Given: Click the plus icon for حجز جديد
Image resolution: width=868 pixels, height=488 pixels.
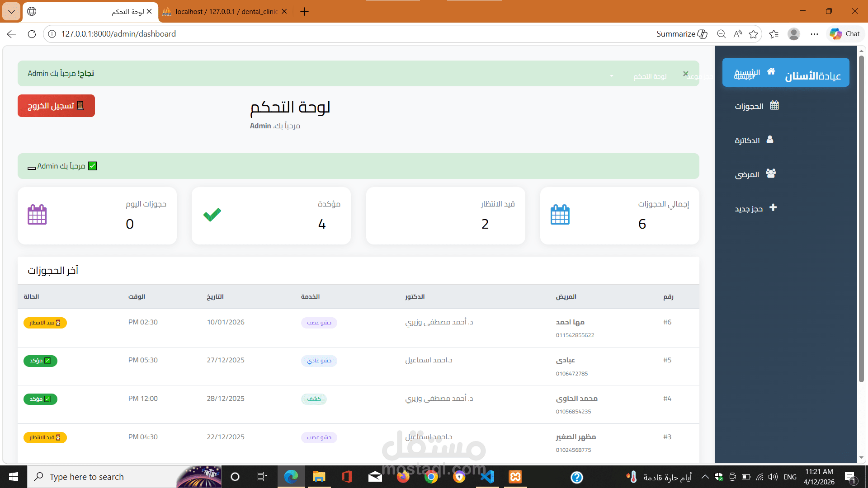Looking at the screenshot, I should pyautogui.click(x=773, y=207).
